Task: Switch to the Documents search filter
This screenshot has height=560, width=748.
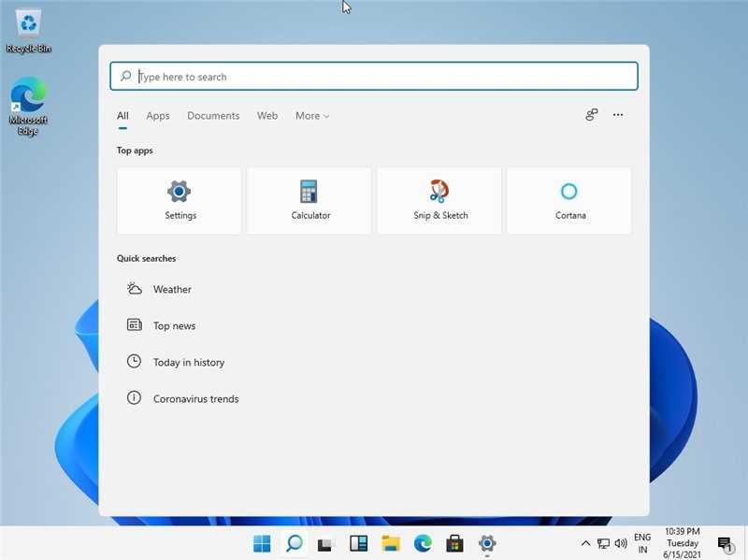Action: point(213,115)
